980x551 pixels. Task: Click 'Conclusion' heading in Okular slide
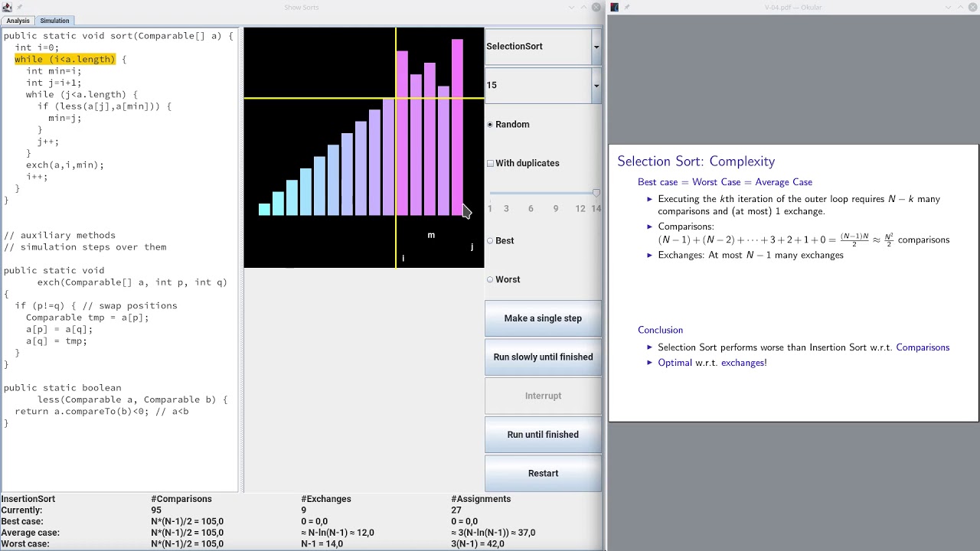point(660,330)
